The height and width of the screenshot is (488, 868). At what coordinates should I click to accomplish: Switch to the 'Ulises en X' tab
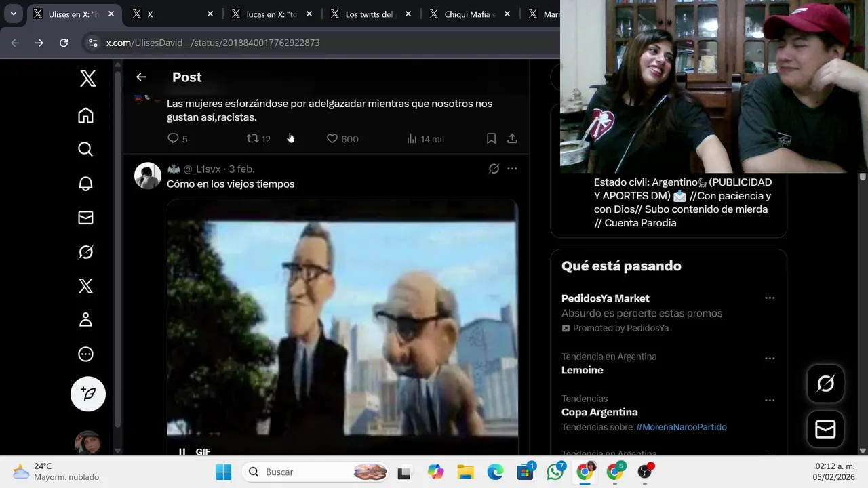(x=73, y=14)
